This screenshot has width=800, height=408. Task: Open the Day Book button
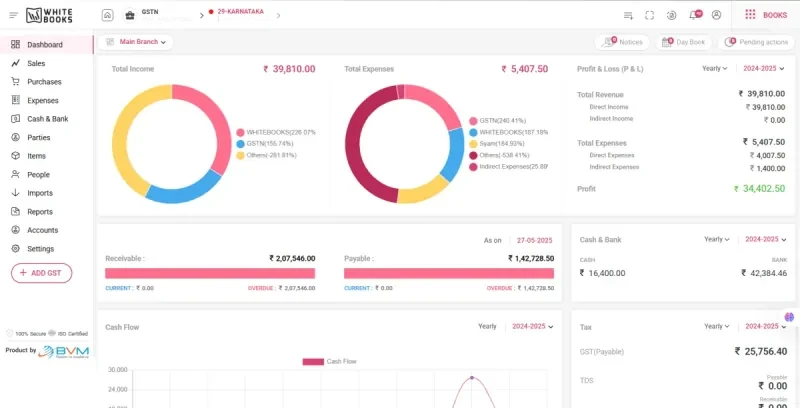click(x=684, y=42)
